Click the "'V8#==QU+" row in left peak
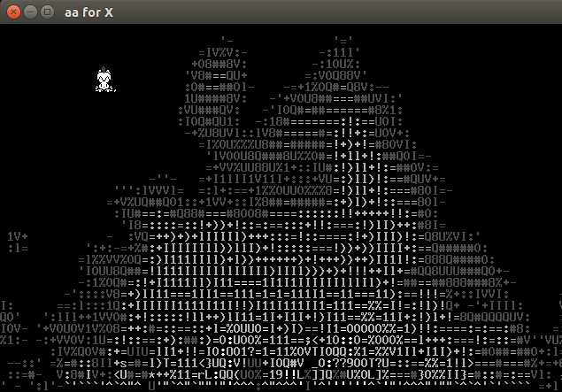The width and height of the screenshot is (562, 392). (216, 75)
